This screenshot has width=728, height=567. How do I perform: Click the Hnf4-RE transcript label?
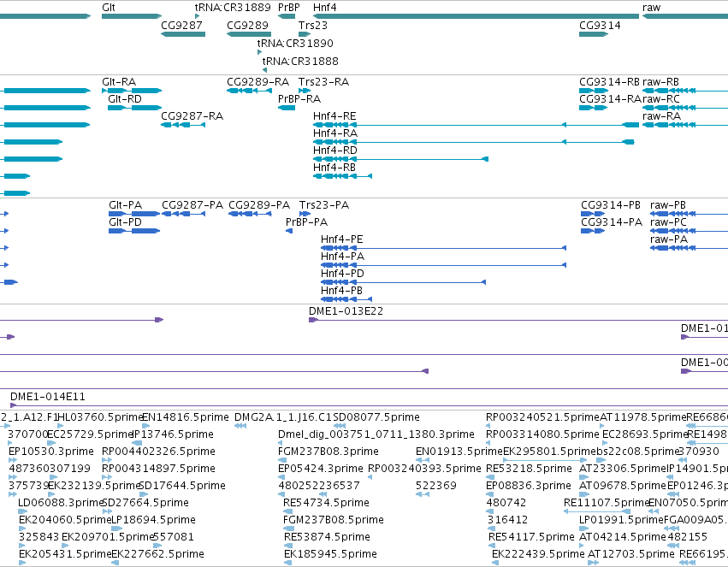334,116
